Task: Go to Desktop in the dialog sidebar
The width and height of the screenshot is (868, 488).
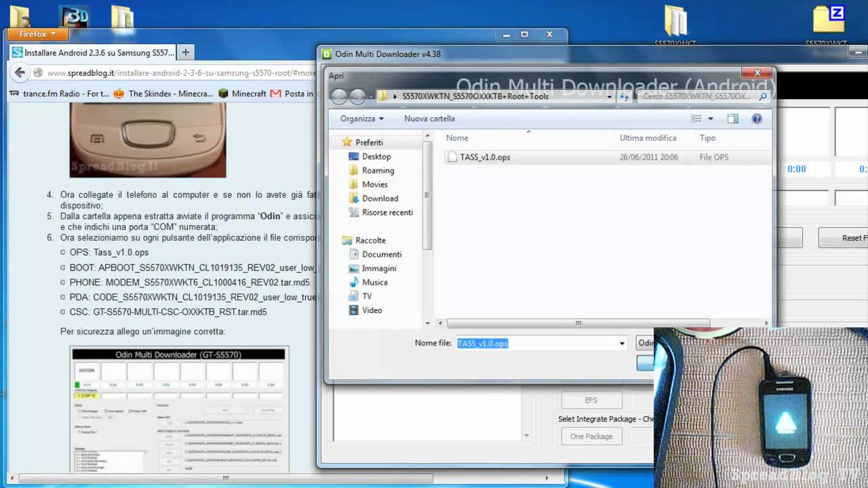Action: point(370,157)
